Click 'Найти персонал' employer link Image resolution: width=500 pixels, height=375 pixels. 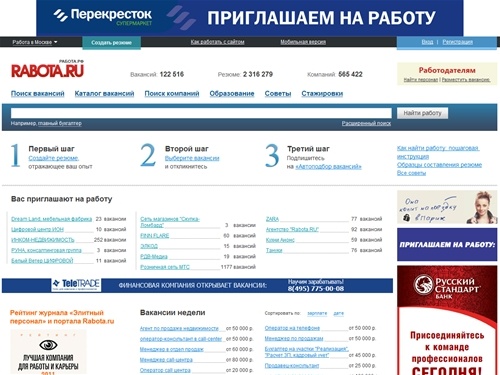421,80
